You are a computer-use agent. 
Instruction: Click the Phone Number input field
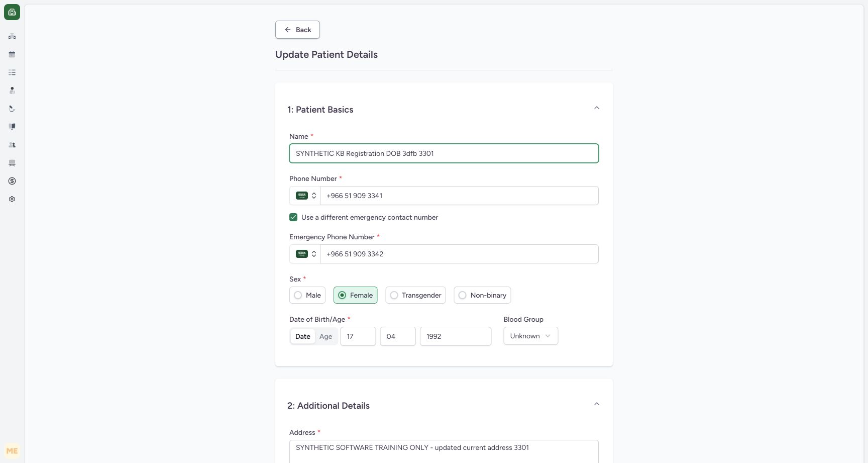point(459,196)
